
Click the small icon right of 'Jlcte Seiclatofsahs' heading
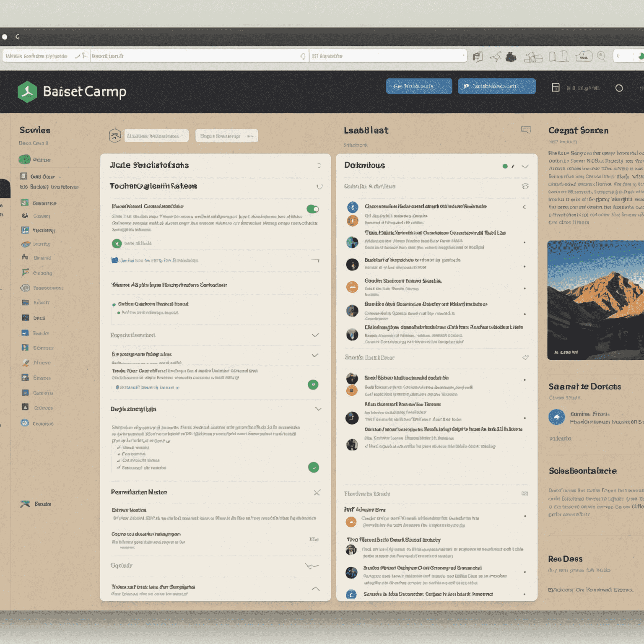pos(319,166)
